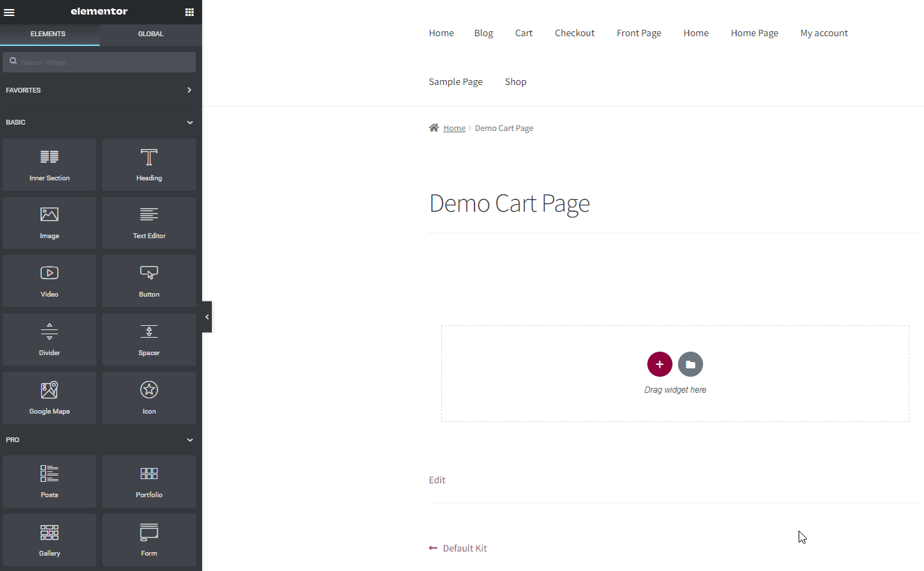Viewport: 924px width, 571px height.
Task: Click the search magnifier icon
Action: point(13,61)
